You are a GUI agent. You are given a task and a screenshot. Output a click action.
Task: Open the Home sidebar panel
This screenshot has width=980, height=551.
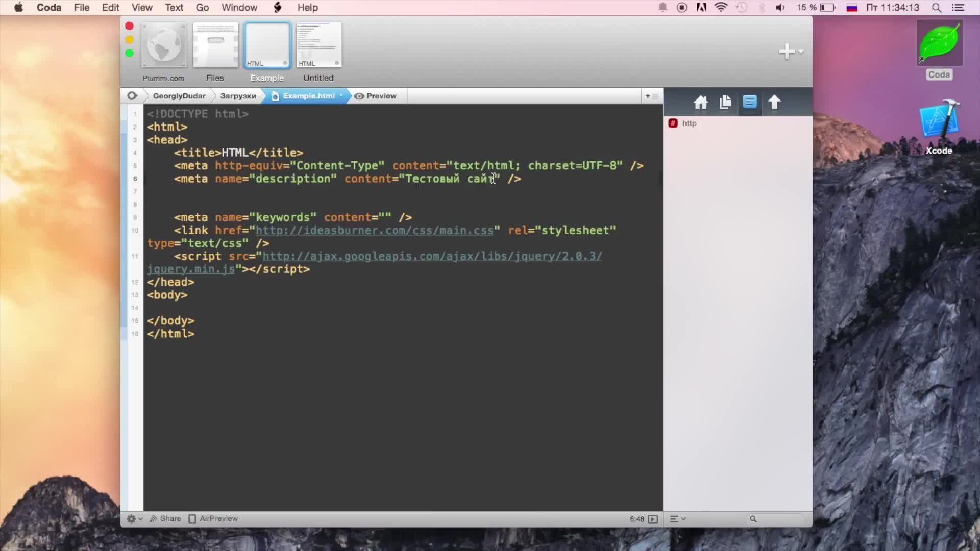(700, 103)
